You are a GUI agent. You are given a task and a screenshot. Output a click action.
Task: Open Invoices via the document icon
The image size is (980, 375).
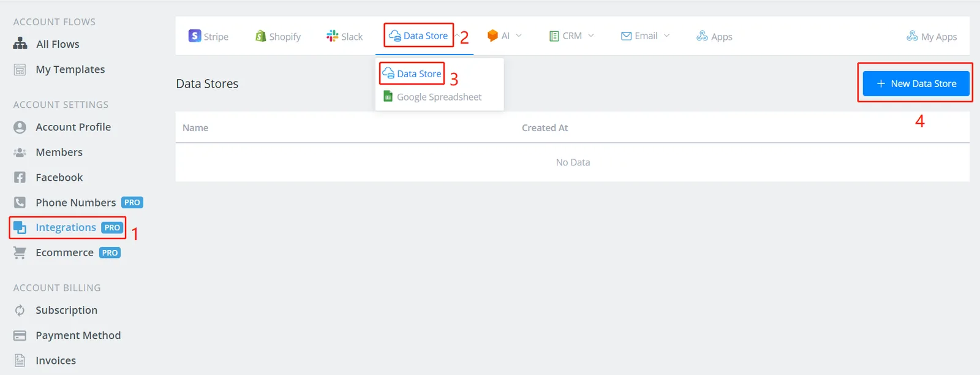click(20, 360)
